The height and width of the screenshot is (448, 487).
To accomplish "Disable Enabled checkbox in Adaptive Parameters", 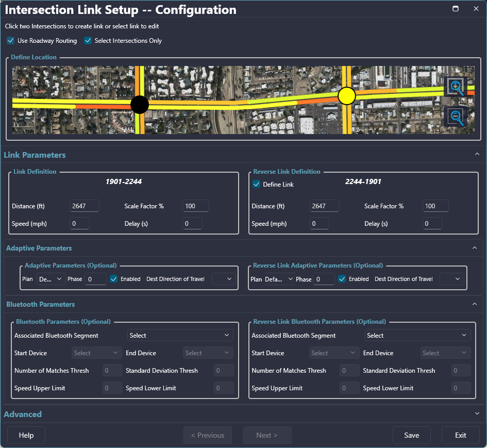I will pyautogui.click(x=114, y=279).
